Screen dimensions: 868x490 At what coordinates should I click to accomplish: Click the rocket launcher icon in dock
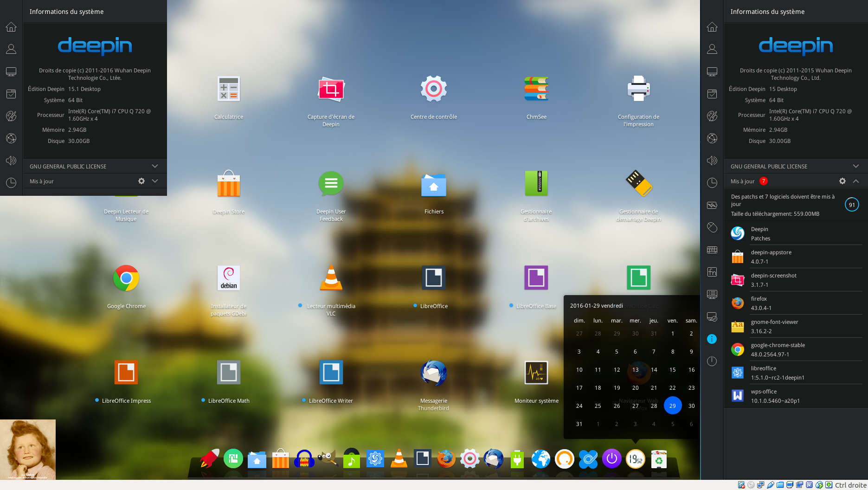(210, 459)
